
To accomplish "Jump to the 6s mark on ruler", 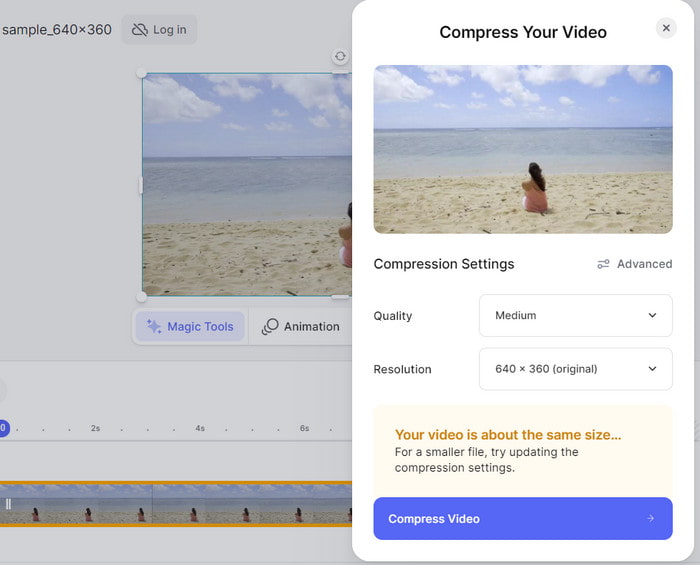I will pyautogui.click(x=304, y=428).
